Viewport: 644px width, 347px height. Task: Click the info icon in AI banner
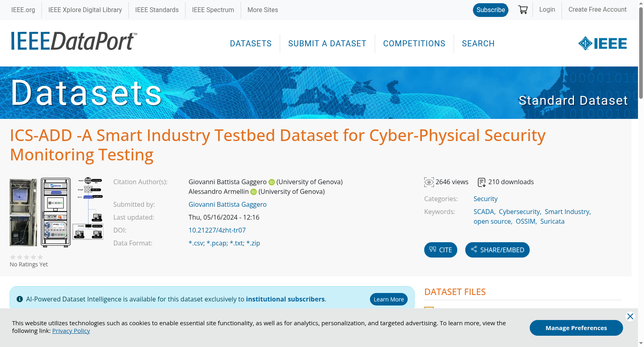(x=20, y=299)
